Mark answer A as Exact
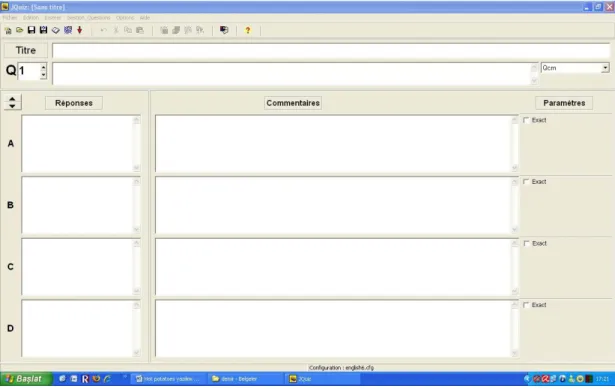 pos(526,120)
